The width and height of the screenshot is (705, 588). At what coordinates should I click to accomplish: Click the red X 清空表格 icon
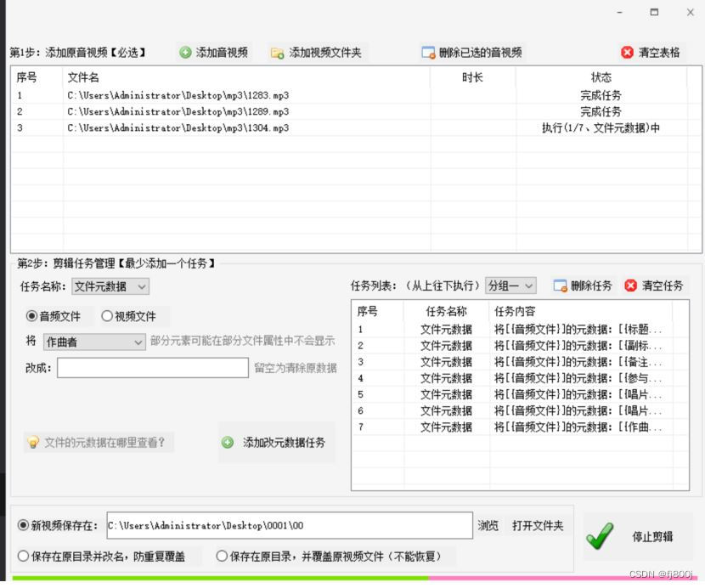click(627, 53)
